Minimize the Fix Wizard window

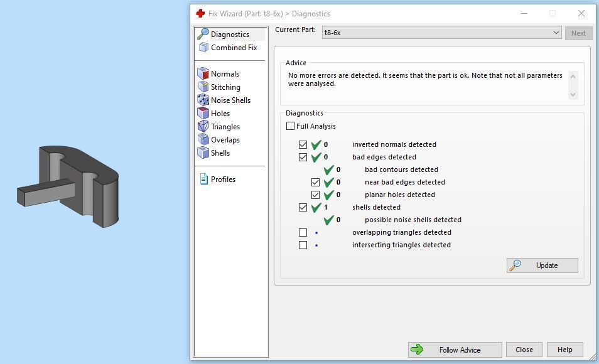[524, 13]
